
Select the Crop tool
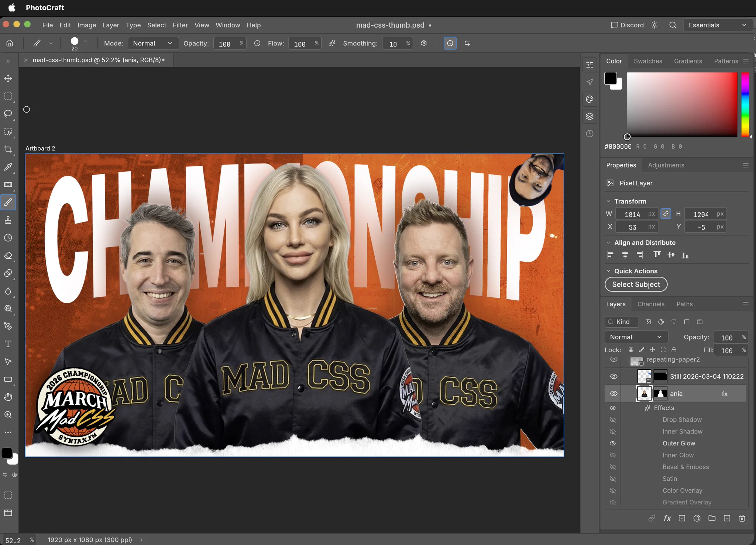coord(8,149)
